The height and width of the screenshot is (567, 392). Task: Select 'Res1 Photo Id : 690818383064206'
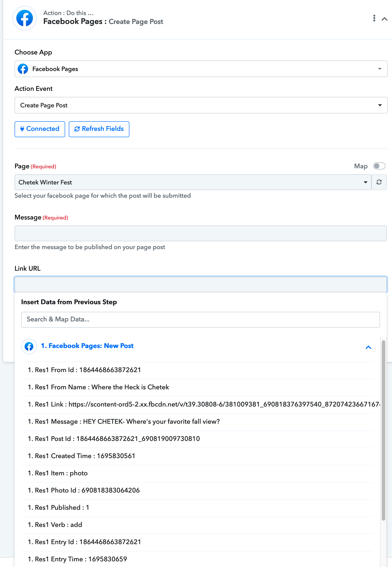pos(197,490)
